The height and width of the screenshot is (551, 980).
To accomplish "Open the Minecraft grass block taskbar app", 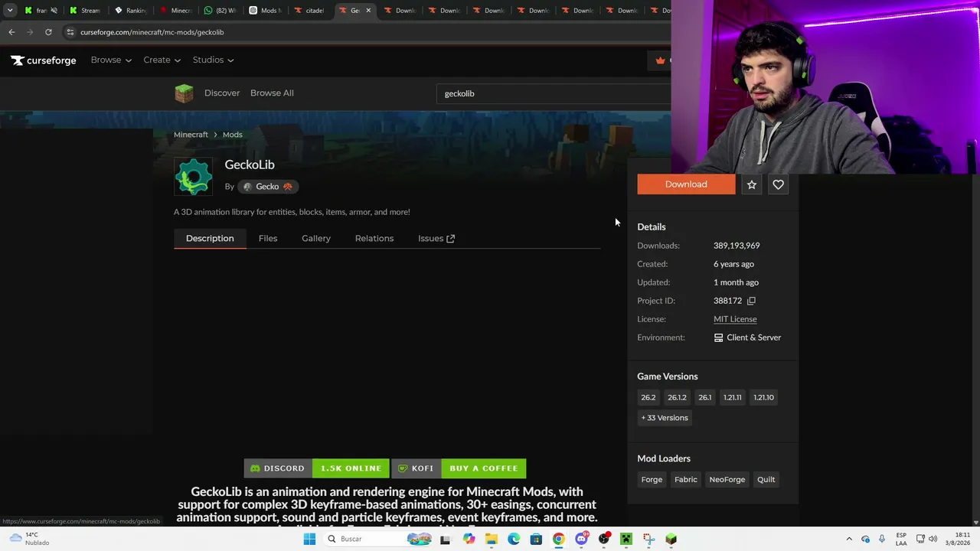I will click(671, 539).
